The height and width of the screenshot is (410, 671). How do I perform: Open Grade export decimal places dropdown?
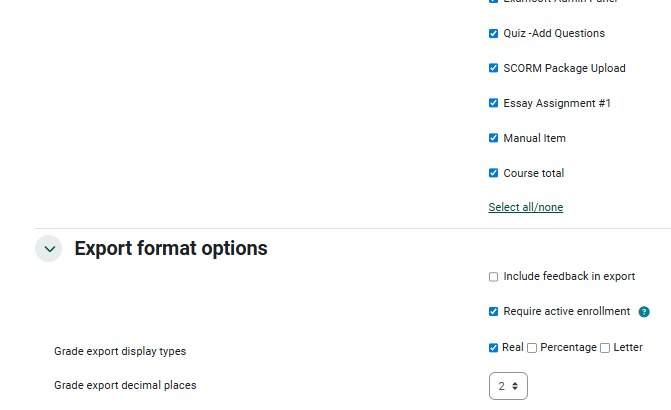(508, 385)
